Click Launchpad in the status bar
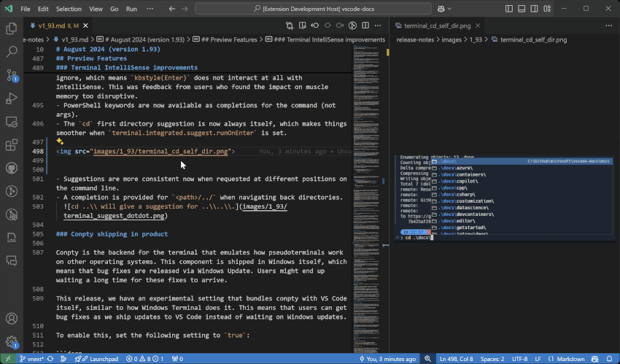 [97, 359]
